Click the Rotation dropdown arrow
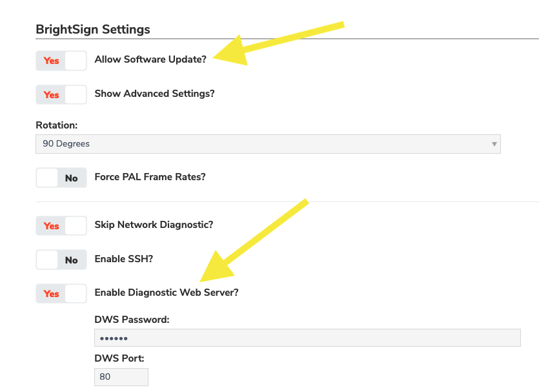Viewport: 539px width, 392px height. coord(494,144)
